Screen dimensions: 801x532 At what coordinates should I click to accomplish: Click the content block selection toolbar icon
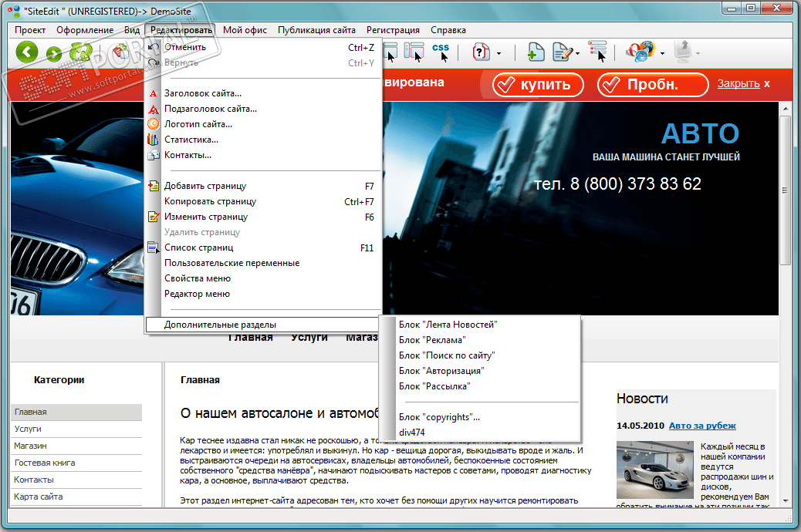[390, 52]
